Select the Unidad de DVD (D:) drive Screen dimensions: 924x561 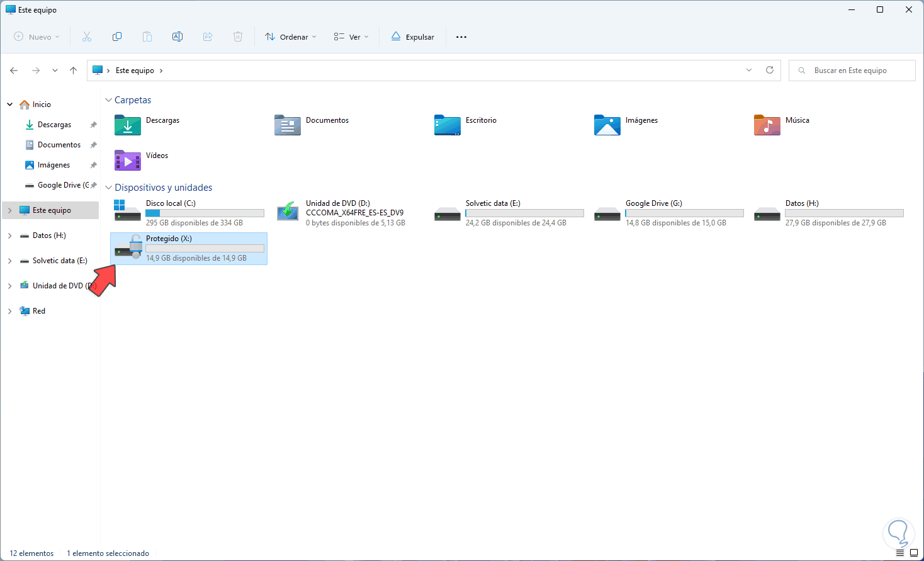click(x=349, y=213)
